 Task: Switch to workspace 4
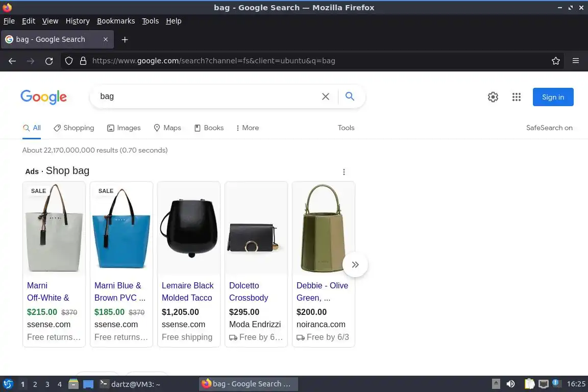(x=60, y=384)
